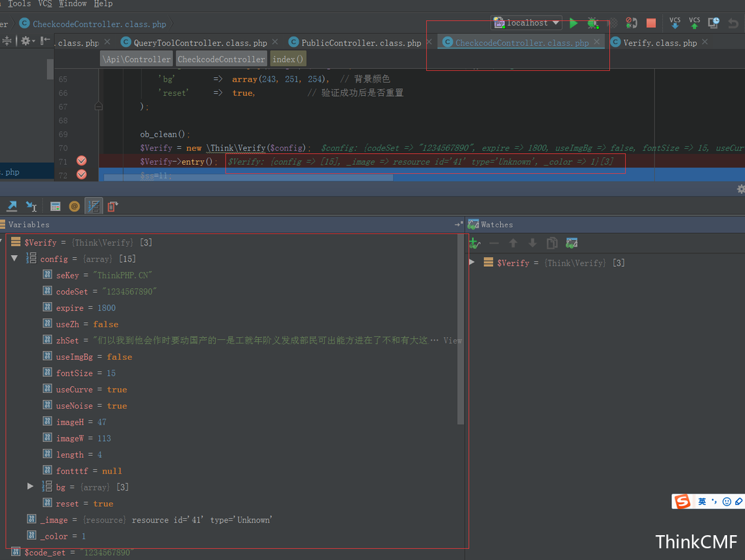Click the Variables panel restore layout arrow

(459, 224)
